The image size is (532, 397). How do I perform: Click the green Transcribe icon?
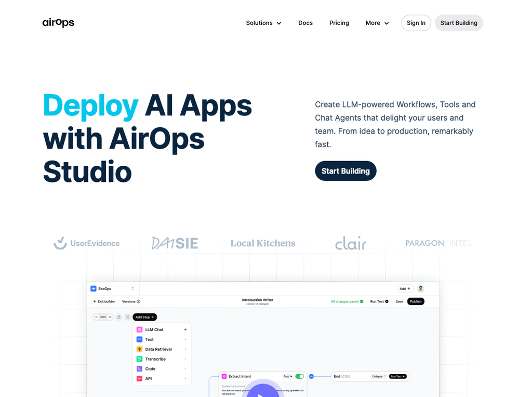[x=139, y=359]
